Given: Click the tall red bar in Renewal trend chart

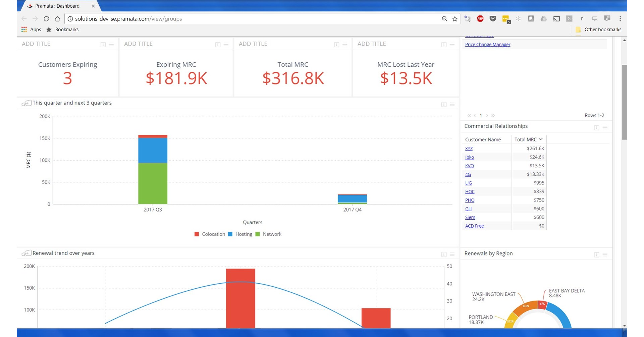Looking at the screenshot, I should point(240,298).
